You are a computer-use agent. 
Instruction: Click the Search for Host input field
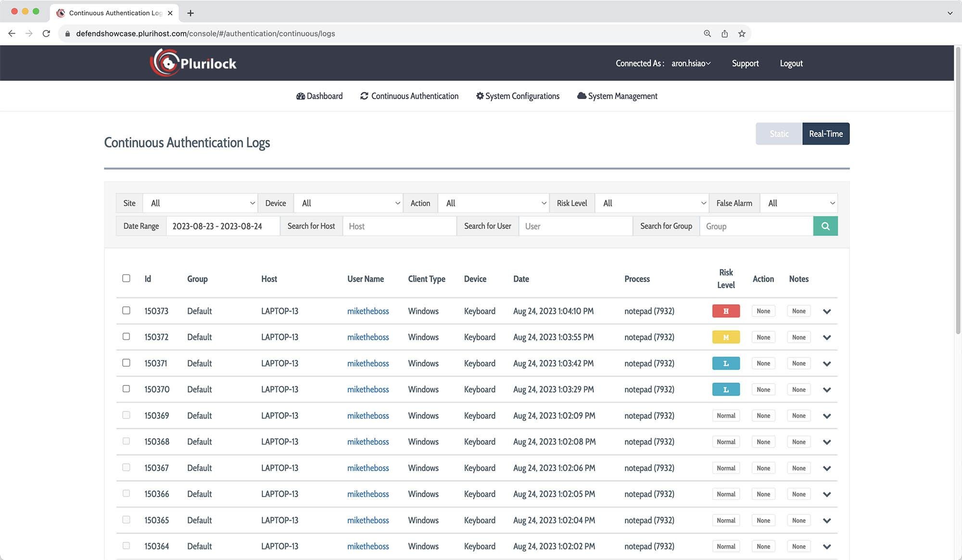click(x=399, y=226)
